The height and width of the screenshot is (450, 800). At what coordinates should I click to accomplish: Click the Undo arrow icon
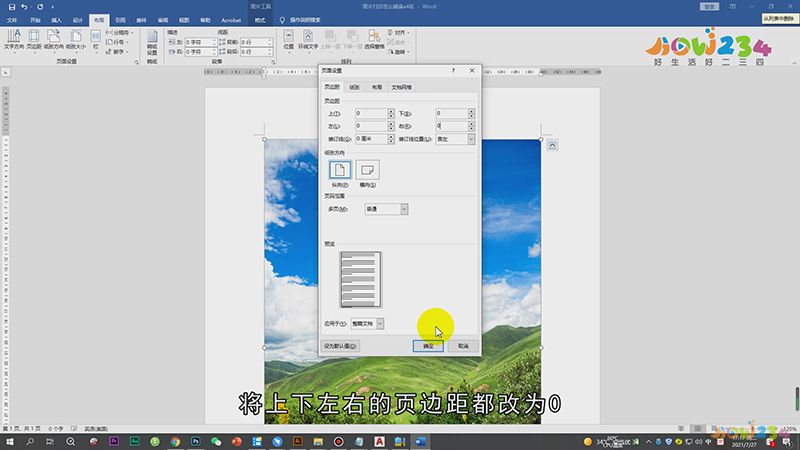tap(24, 7)
